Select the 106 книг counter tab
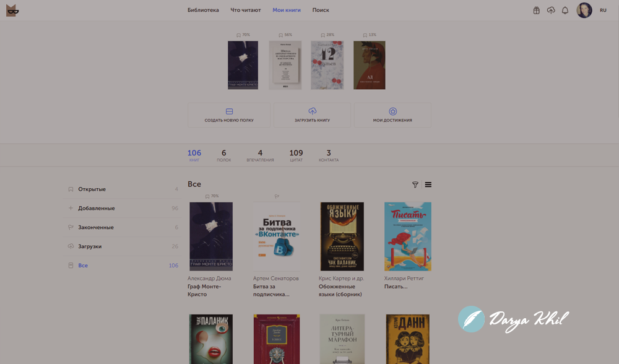 (x=194, y=155)
